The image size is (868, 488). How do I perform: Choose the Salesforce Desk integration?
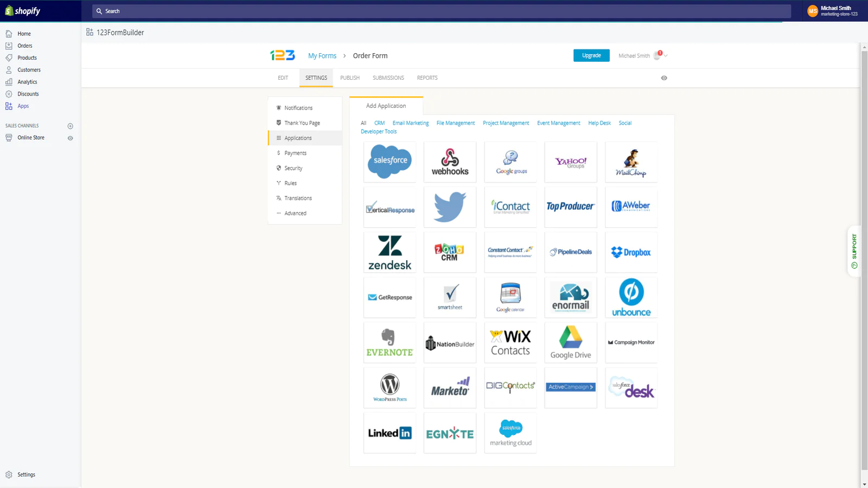coord(631,388)
